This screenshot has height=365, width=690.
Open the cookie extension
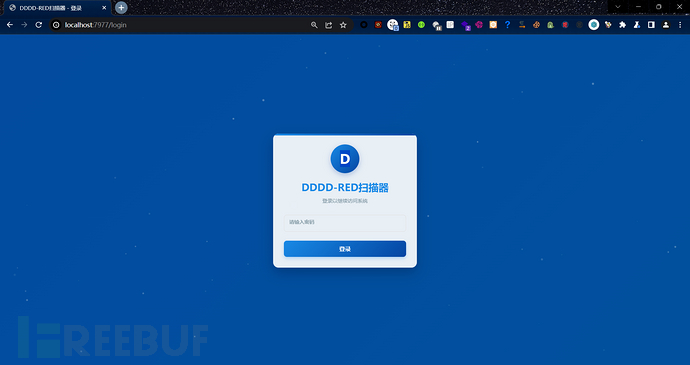[x=536, y=25]
